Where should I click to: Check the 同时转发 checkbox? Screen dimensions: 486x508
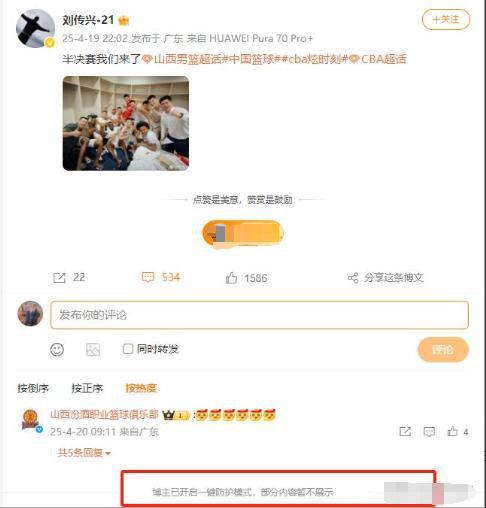pyautogui.click(x=128, y=349)
